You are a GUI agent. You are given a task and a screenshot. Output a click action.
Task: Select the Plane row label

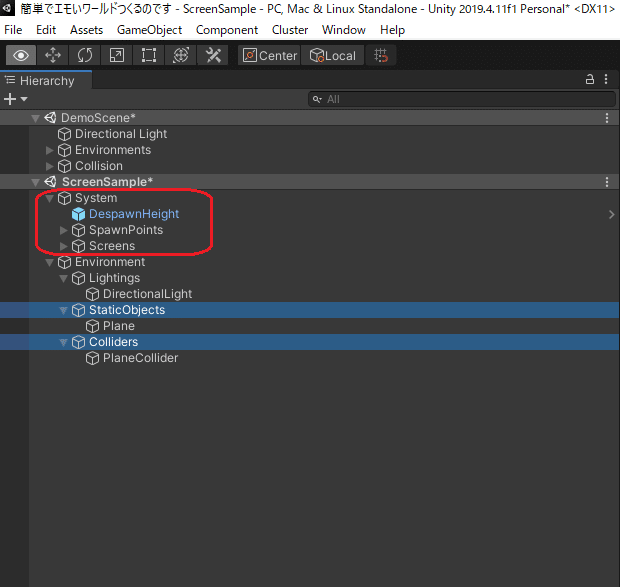pyautogui.click(x=119, y=326)
